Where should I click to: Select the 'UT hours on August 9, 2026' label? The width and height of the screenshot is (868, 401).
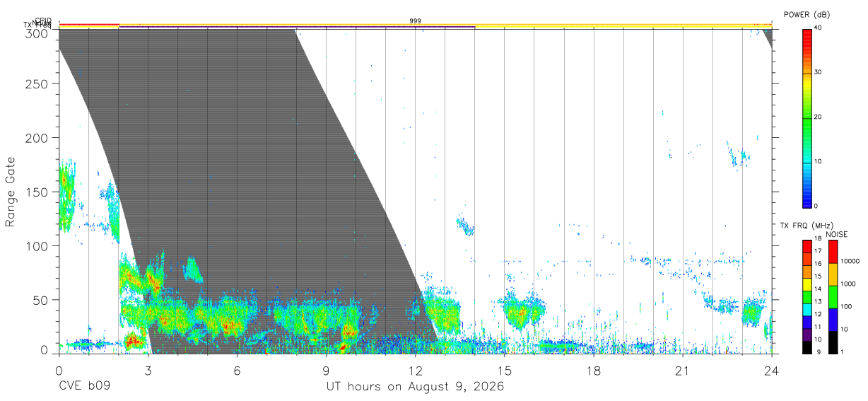coord(415,388)
